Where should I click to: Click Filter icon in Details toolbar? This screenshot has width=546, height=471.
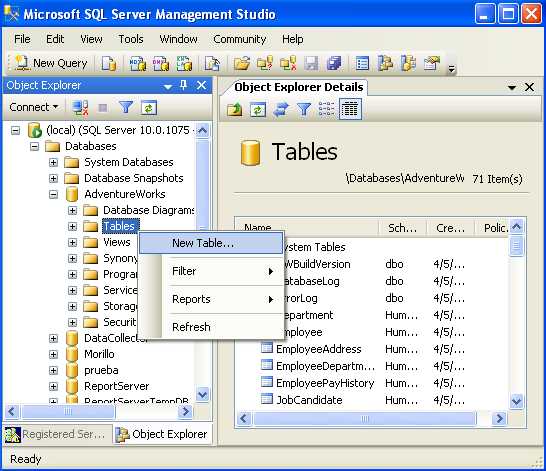pos(304,109)
